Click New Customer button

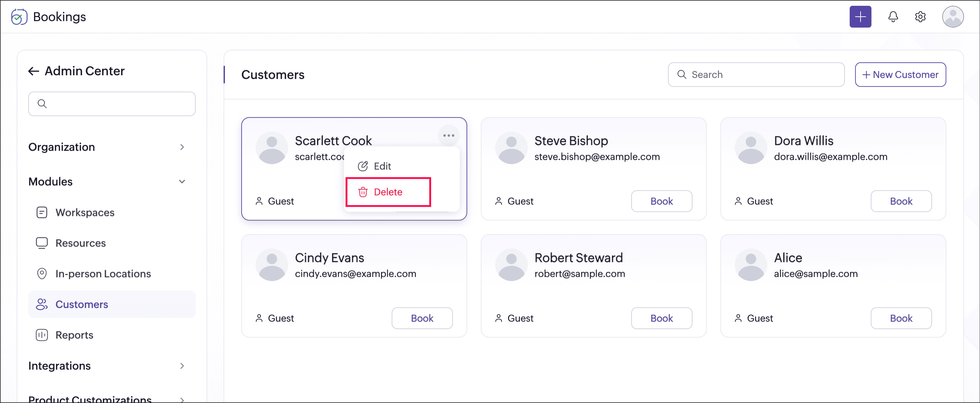(x=900, y=75)
